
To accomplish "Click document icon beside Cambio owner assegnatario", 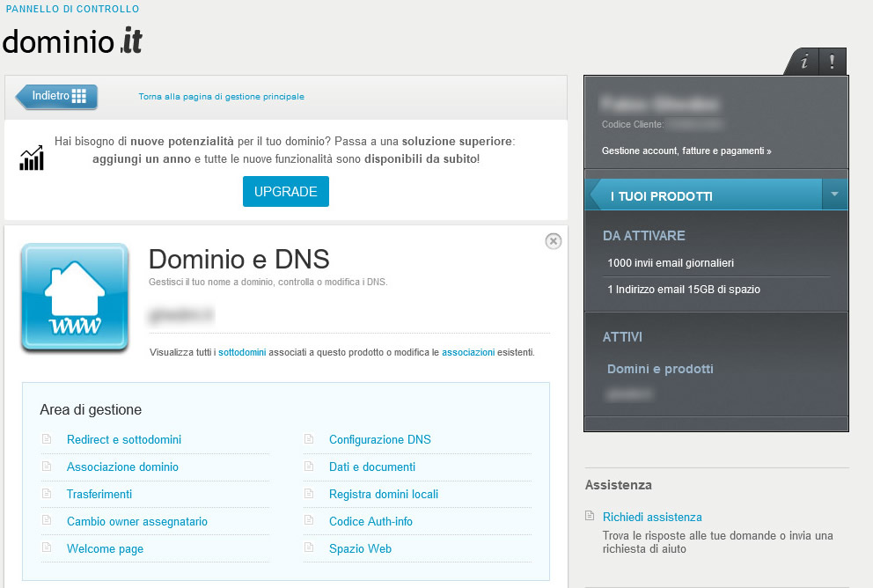I will pyautogui.click(x=47, y=520).
